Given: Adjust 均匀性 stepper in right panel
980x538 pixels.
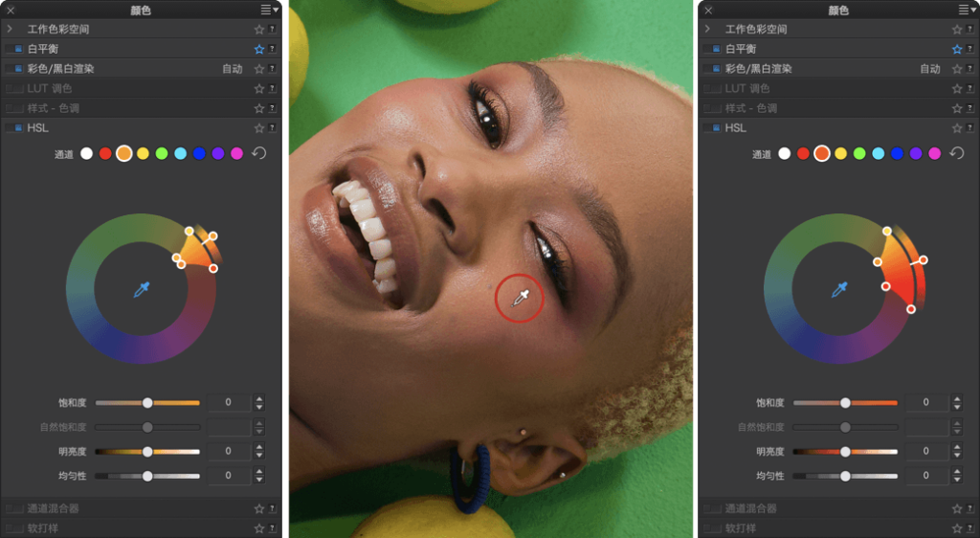Looking at the screenshot, I should tap(956, 476).
